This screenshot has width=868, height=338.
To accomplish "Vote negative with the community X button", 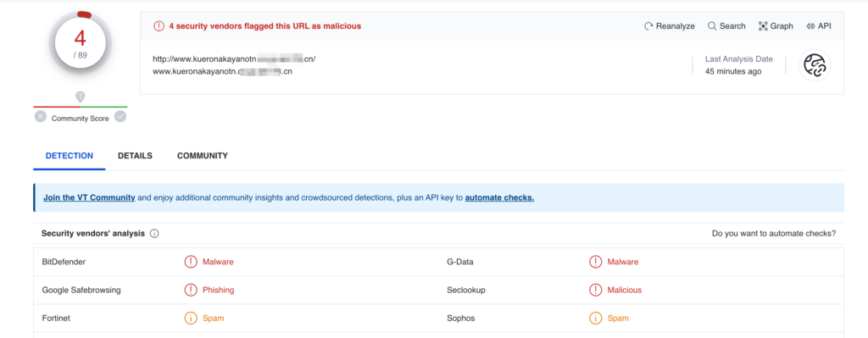I will pyautogui.click(x=41, y=117).
